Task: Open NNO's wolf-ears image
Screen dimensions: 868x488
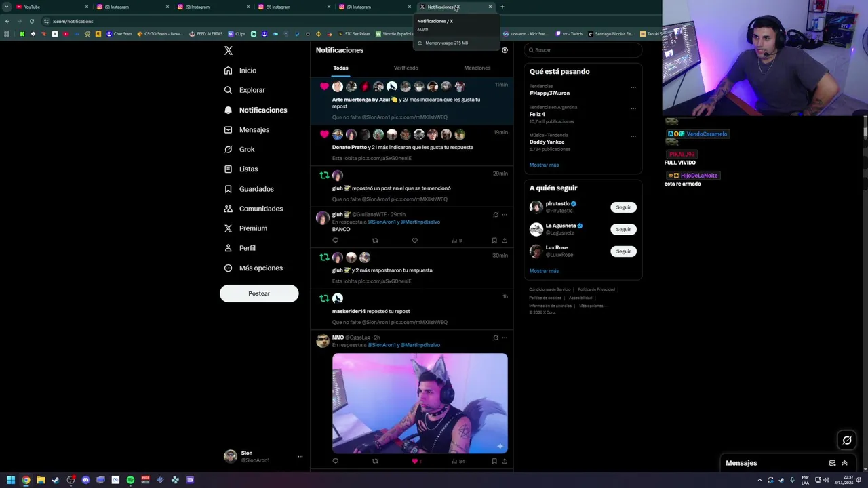Action: tap(420, 403)
